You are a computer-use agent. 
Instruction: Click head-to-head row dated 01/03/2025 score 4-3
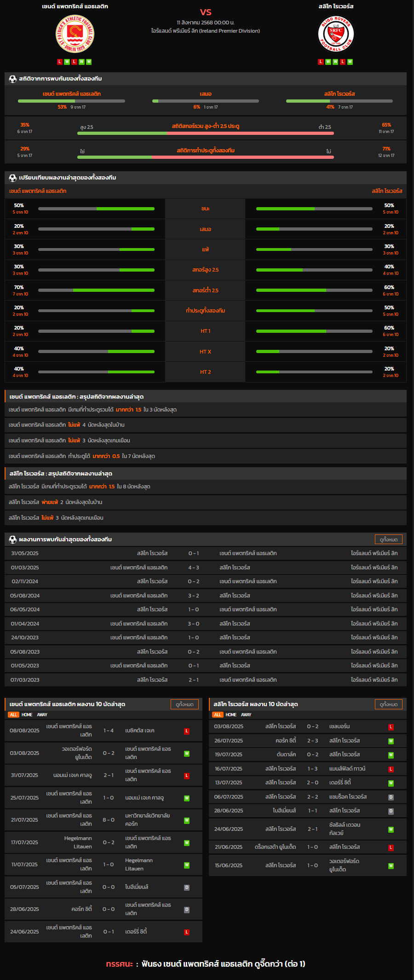pos(206,568)
